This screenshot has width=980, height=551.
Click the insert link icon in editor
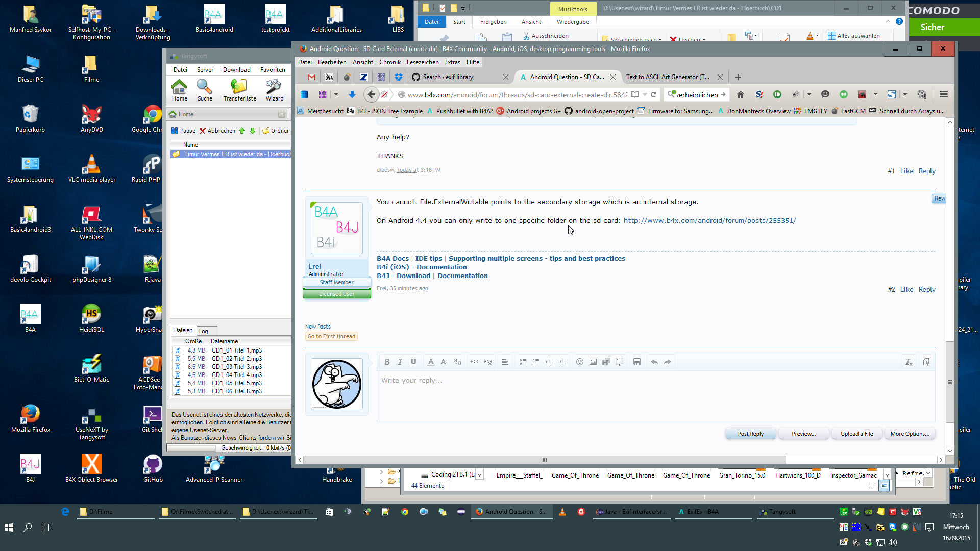coord(475,362)
